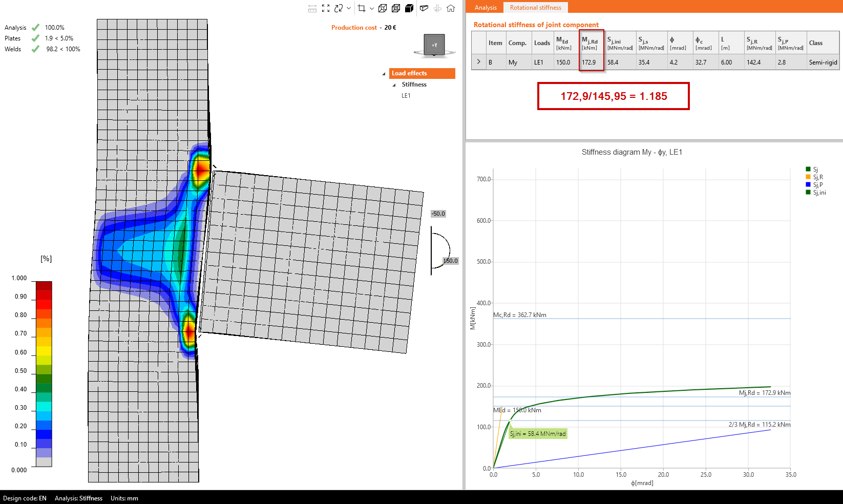Screen dimensions: 843x504
Task: Click the perspective box view icon
Action: click(424, 8)
